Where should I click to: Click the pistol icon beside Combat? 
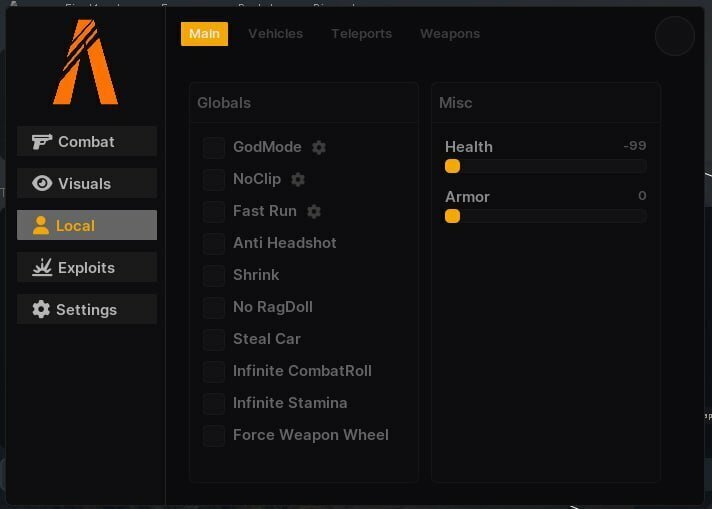click(41, 142)
